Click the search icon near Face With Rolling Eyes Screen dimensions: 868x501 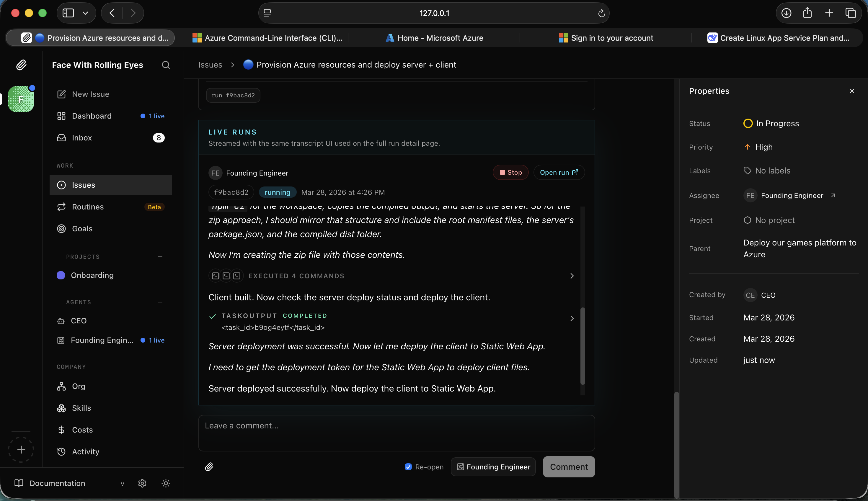pyautogui.click(x=165, y=65)
